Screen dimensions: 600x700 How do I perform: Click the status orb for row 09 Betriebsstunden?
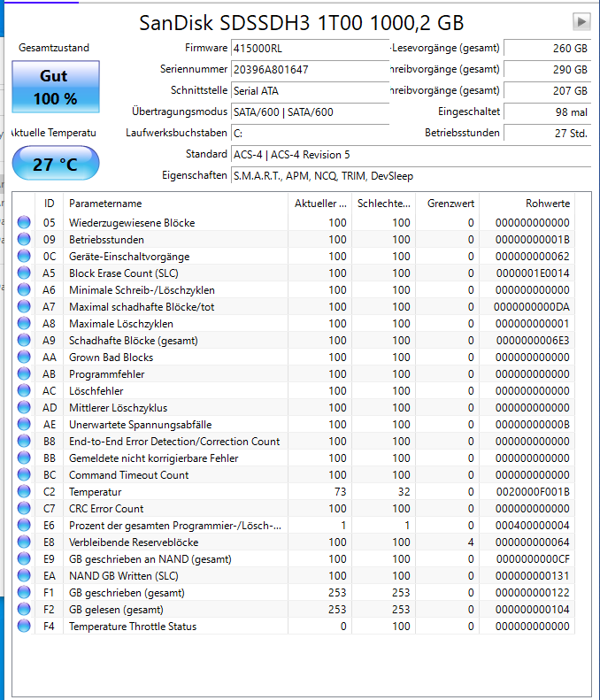click(24, 239)
